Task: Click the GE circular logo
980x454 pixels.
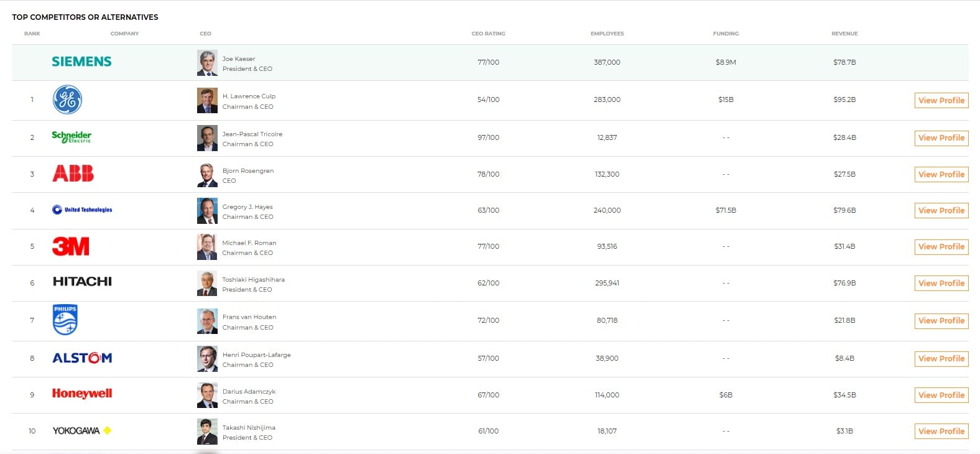Action: pyautogui.click(x=67, y=100)
